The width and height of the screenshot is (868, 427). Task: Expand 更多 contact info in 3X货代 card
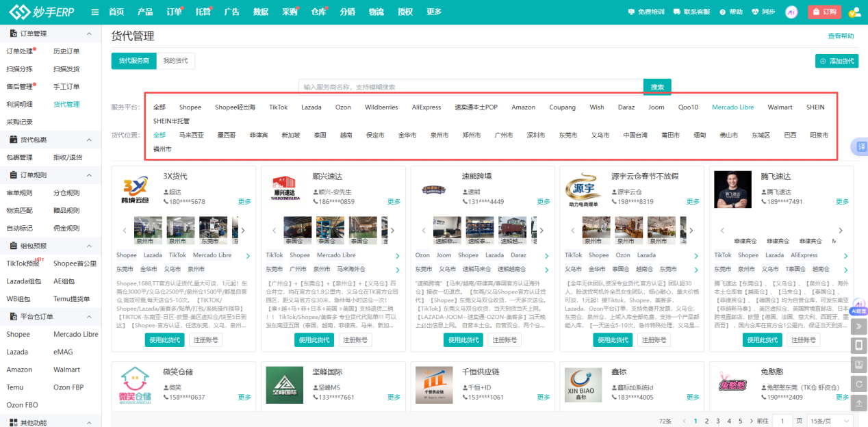244,202
